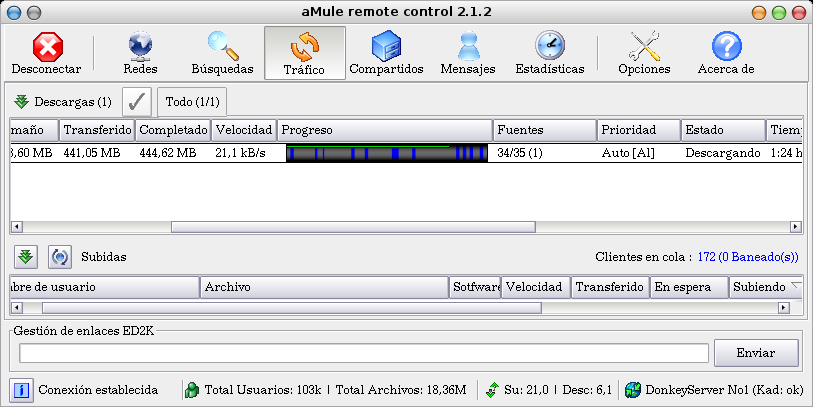813x407 pixels.
Task: Open Compartidos shared files icon
Action: click(x=386, y=47)
